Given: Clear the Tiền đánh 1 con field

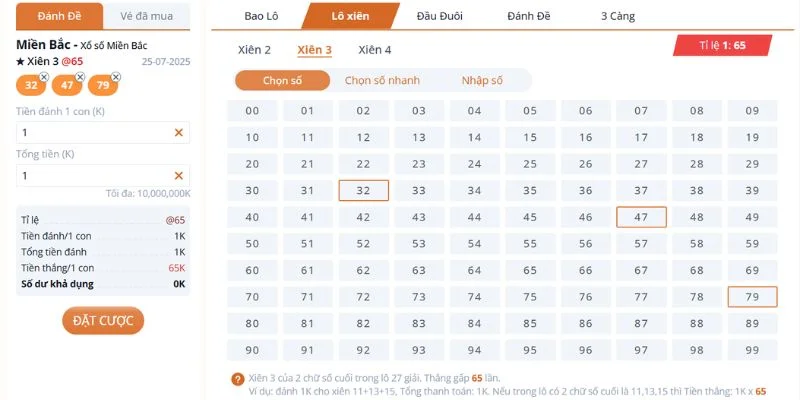Looking at the screenshot, I should point(179,132).
